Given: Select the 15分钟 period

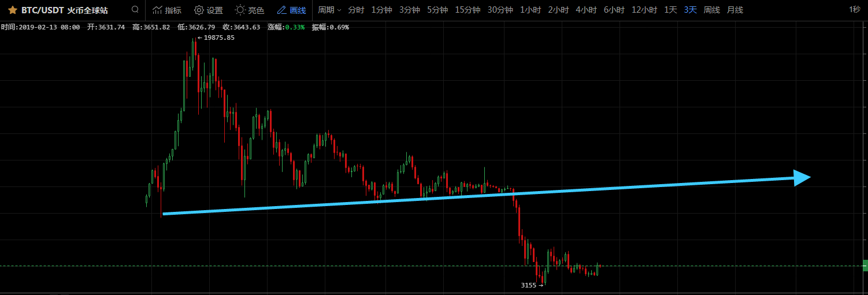Looking at the screenshot, I should (x=468, y=10).
